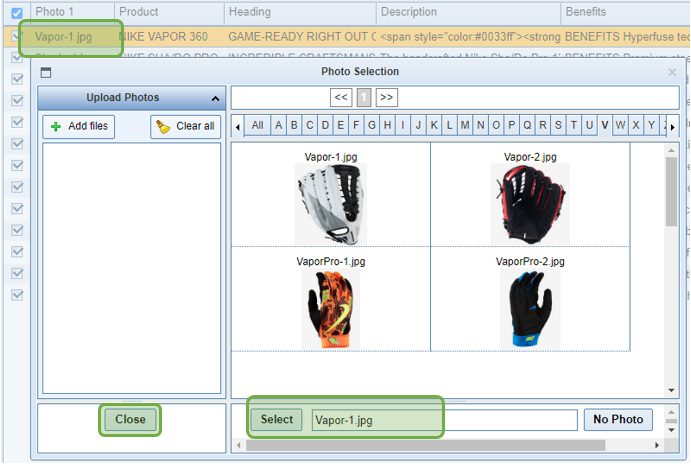Click the Add files plus icon

[56, 127]
